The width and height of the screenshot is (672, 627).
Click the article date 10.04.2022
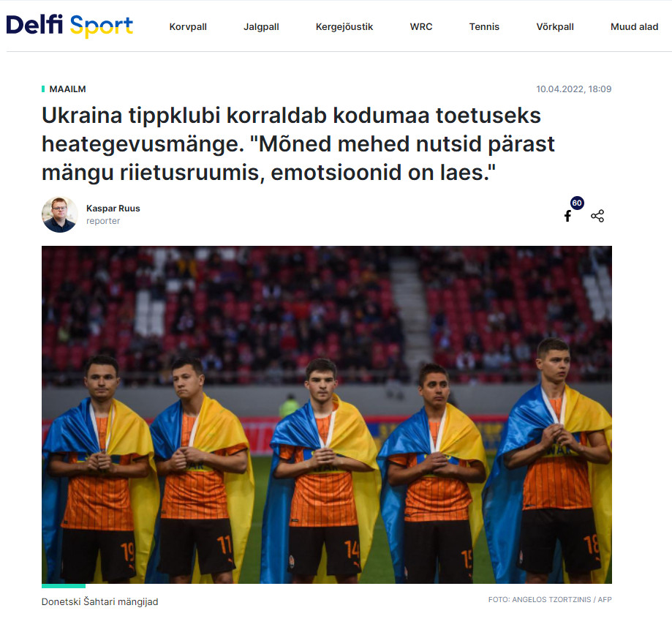pyautogui.click(x=573, y=89)
